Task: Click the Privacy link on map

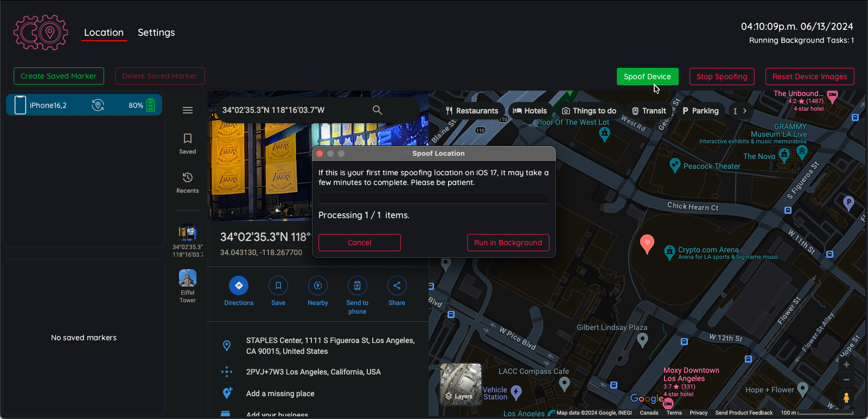Action: point(699,413)
